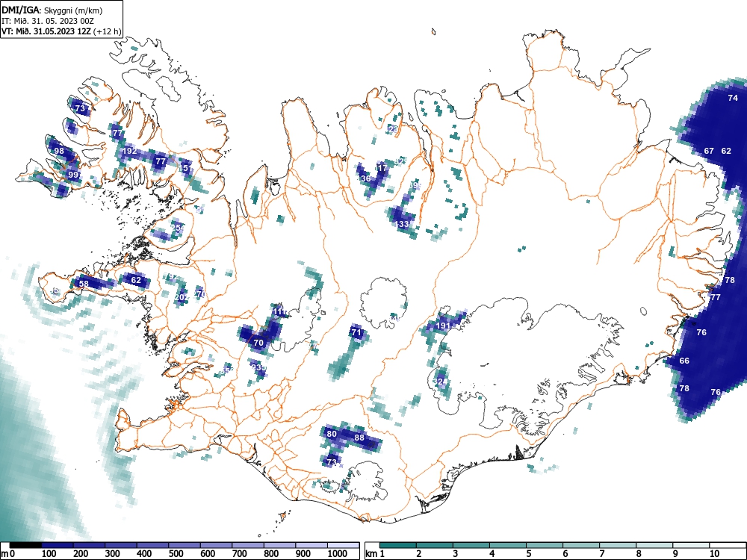The width and height of the screenshot is (747, 560).
Task: Click the visibility value '111' near Langjökull
Action: (x=281, y=312)
